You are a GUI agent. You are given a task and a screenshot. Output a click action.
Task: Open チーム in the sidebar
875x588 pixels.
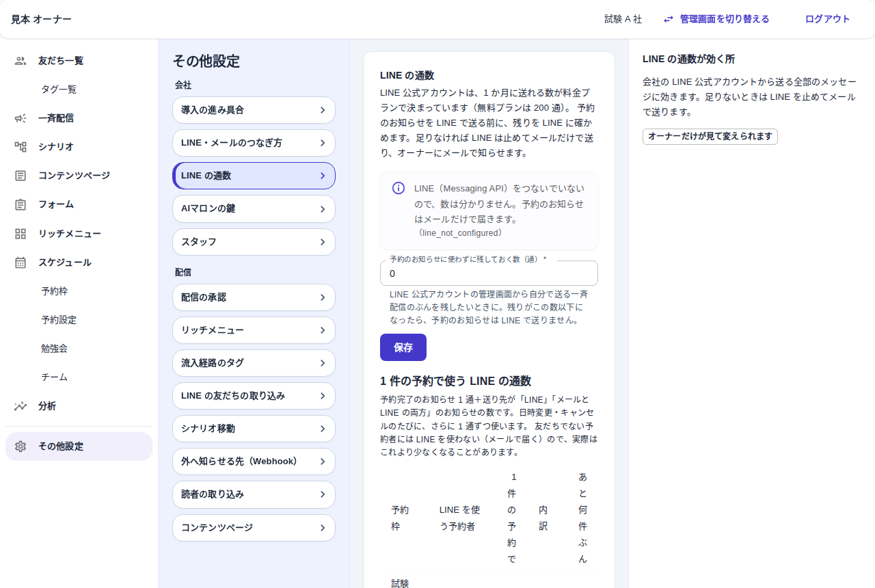click(79, 377)
